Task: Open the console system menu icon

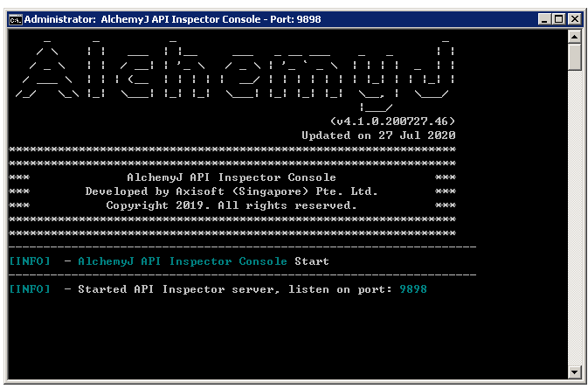Action: click(16, 19)
